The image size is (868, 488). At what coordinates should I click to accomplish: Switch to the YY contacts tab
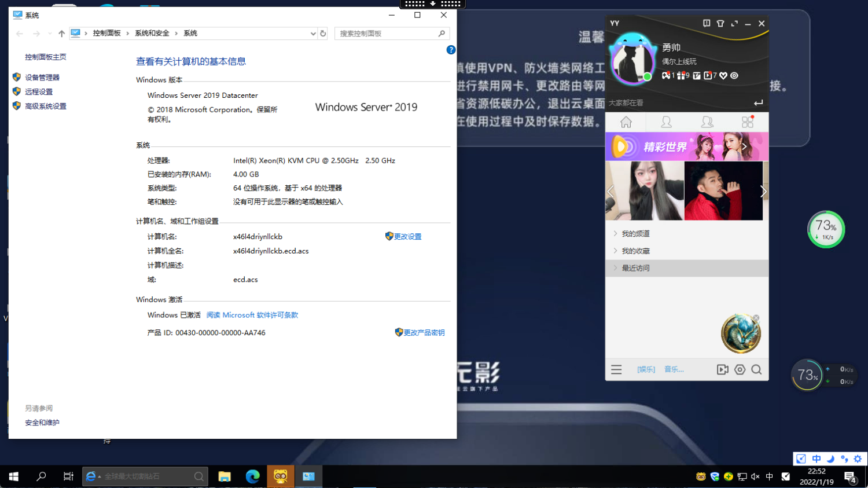point(667,122)
